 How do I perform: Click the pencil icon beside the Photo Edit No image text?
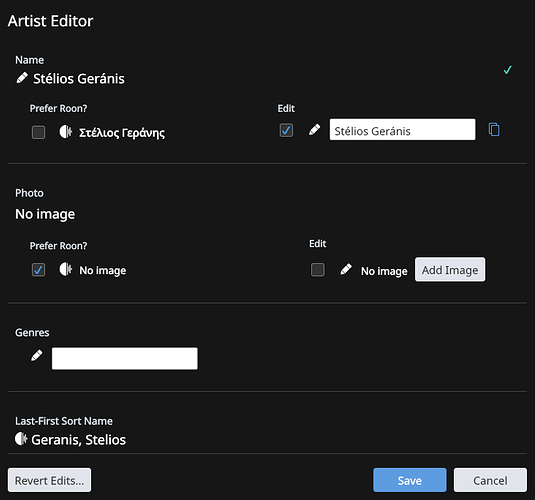346,269
